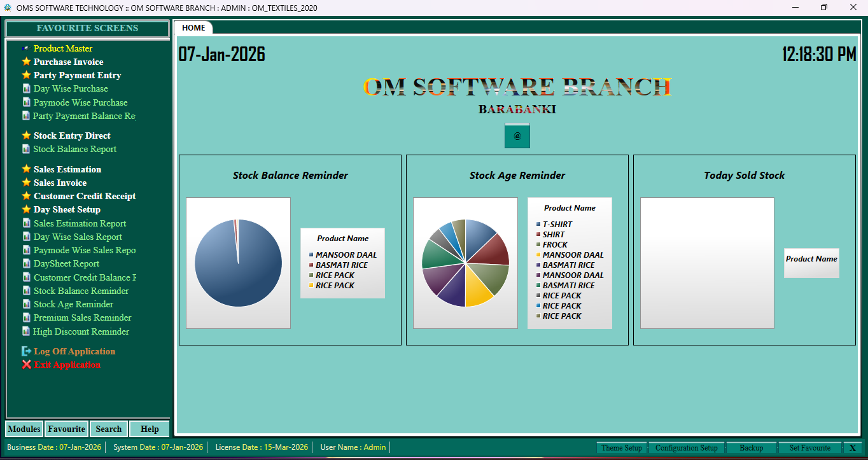Switch to the HOME tab

coord(194,28)
